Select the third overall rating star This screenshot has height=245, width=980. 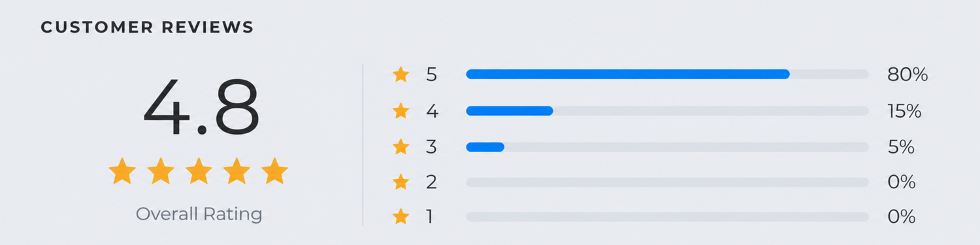click(199, 171)
